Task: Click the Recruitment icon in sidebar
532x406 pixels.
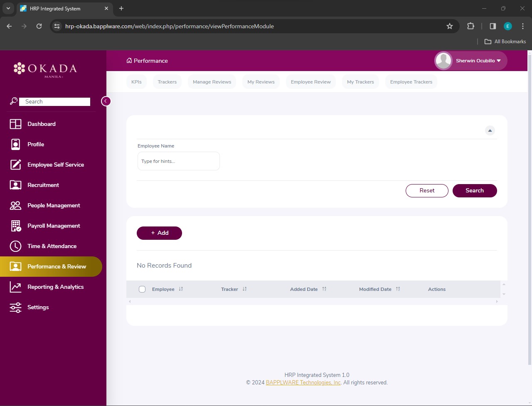Action: (15, 185)
